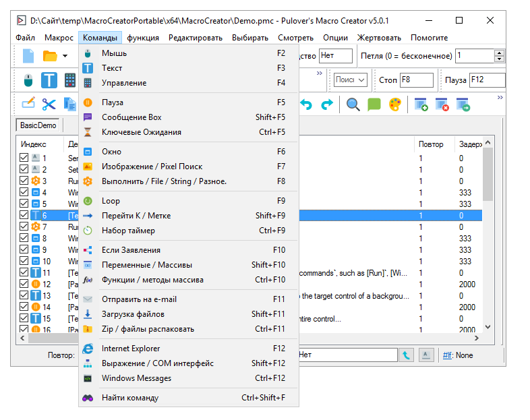Open the color palette icon
Viewport: 530px width, 420px height.
click(x=395, y=104)
